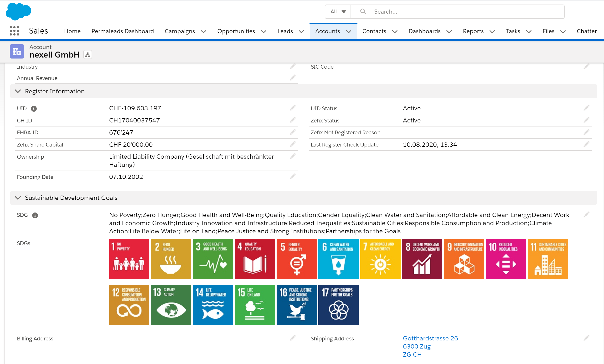Open the All search scope dropdown
The image size is (604, 364).
pyautogui.click(x=338, y=11)
